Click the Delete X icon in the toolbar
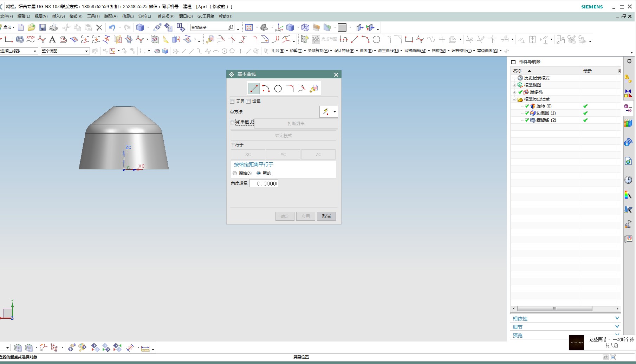This screenshot has width=636, height=364. [x=99, y=27]
